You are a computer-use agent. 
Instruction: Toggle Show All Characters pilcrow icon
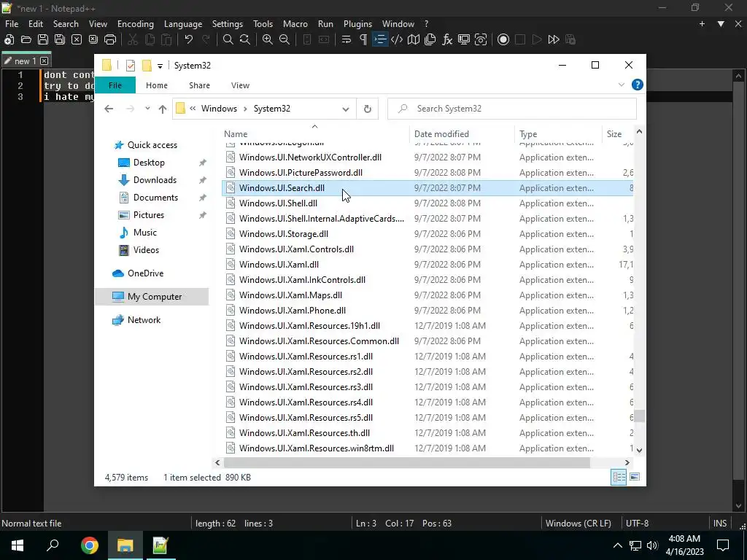coord(363,39)
